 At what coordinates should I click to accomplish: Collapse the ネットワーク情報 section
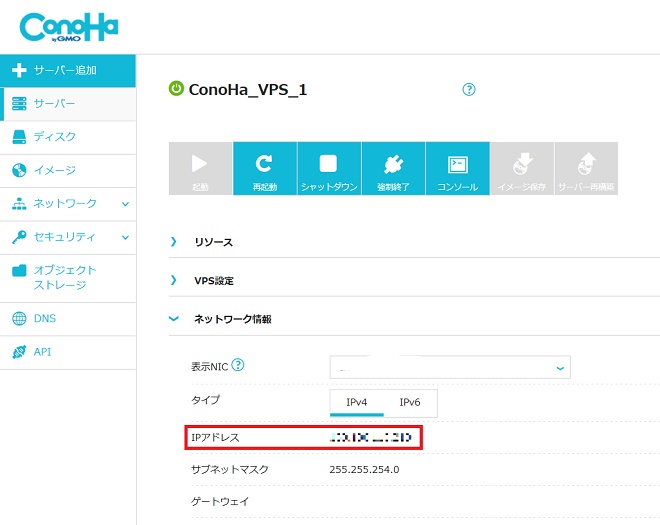[x=232, y=319]
